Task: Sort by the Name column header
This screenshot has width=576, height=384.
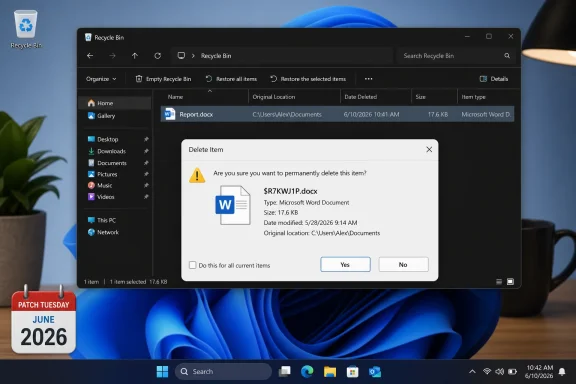Action: coord(175,97)
